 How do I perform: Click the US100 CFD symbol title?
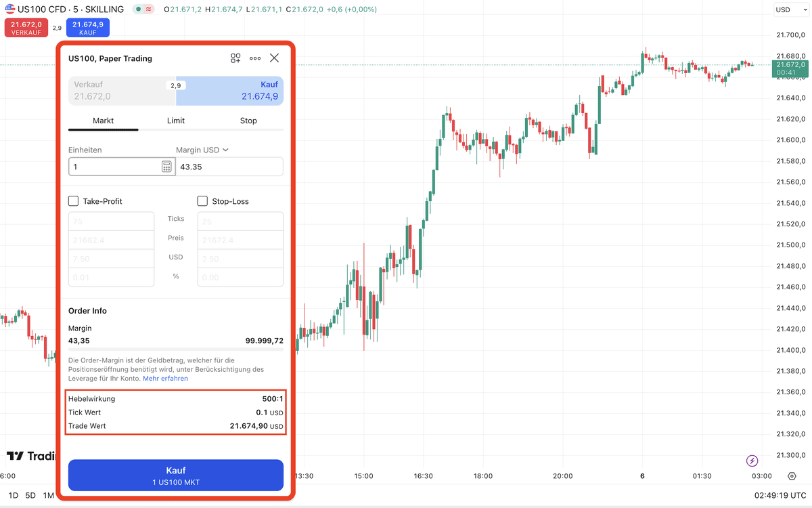pos(71,9)
